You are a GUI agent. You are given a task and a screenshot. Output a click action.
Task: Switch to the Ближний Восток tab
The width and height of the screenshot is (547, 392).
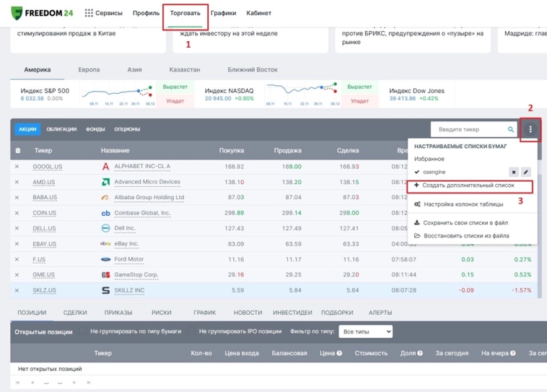click(x=253, y=70)
